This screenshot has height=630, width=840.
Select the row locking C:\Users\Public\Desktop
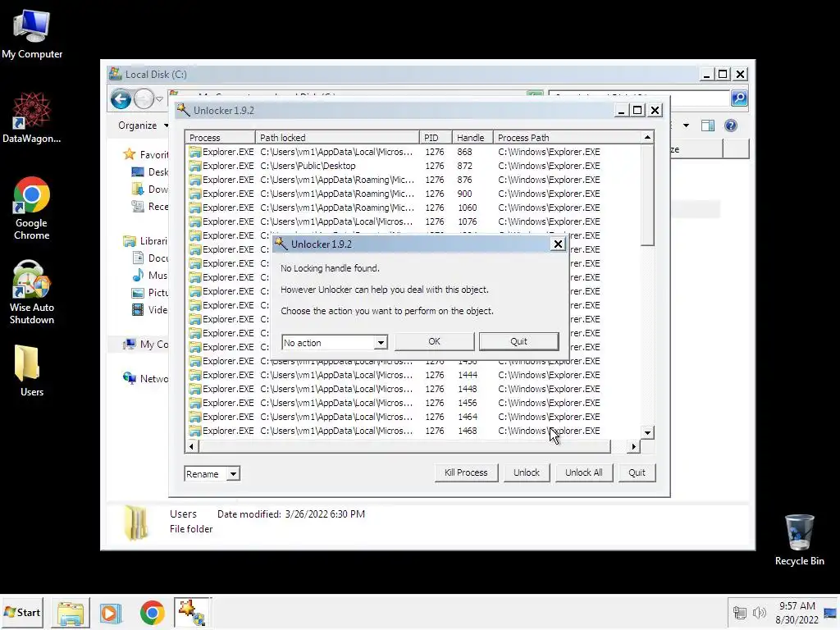413,166
